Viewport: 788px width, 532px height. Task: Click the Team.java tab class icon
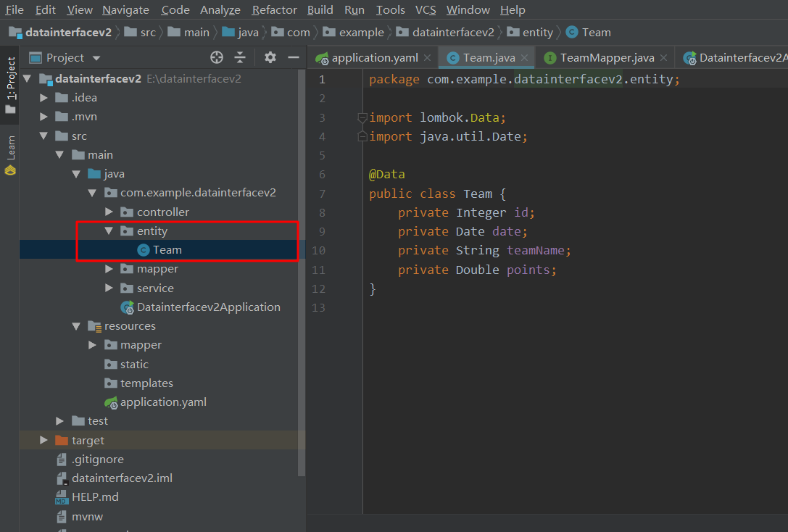point(453,58)
